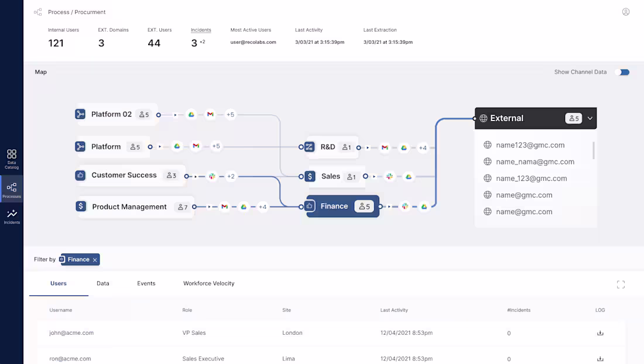
Task: Enable the Show Channel Data toggle
Action: tap(624, 72)
